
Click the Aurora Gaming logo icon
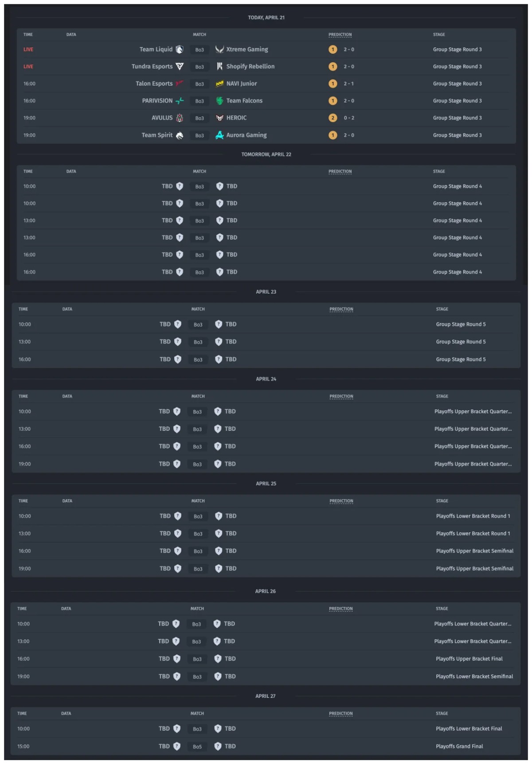219,135
